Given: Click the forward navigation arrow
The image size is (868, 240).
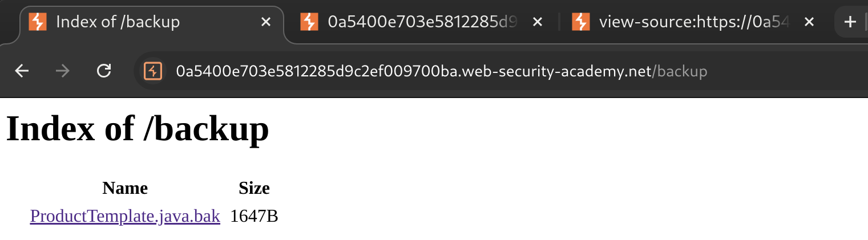Looking at the screenshot, I should coord(63,71).
